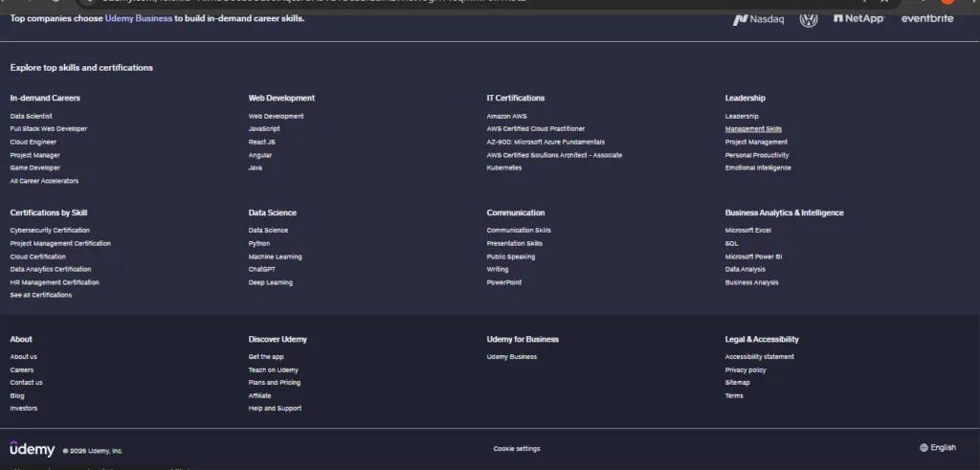Open HR Management Certification link
Image resolution: width=980 pixels, height=470 pixels.
coord(55,282)
